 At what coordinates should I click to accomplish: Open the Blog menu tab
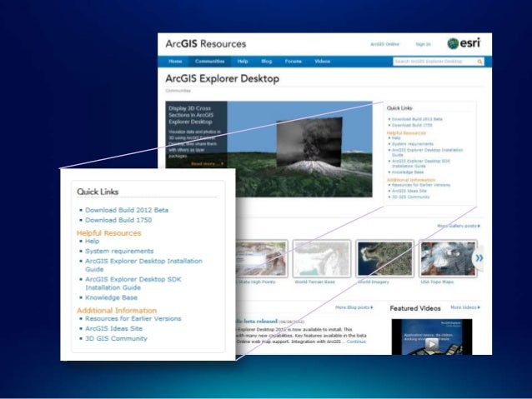coord(267,62)
